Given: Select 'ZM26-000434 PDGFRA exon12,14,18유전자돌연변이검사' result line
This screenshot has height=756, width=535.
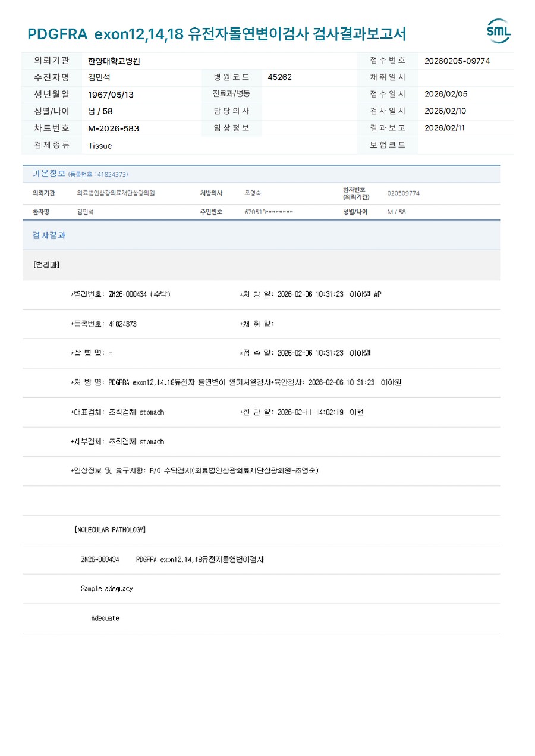Looking at the screenshot, I should [x=172, y=560].
